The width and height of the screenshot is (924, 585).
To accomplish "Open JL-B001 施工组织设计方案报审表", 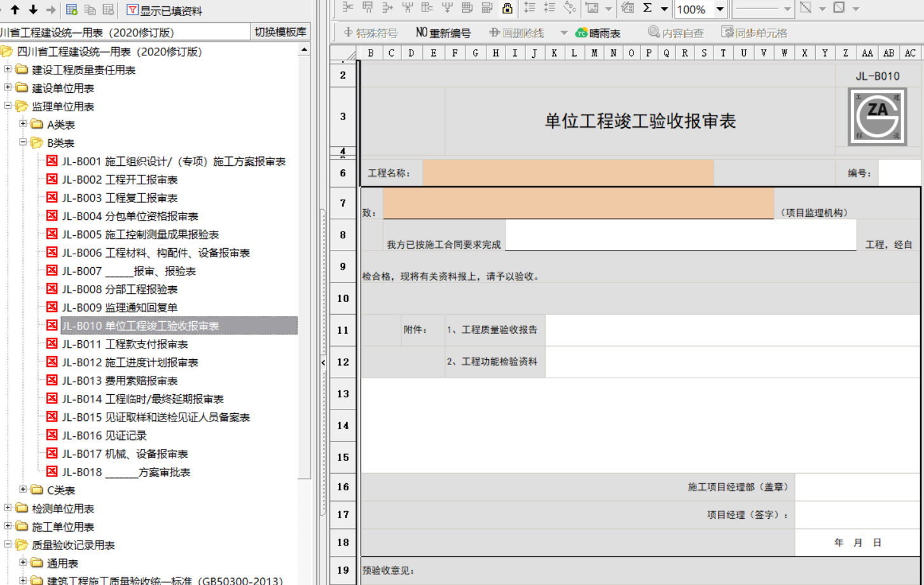I will 174,162.
